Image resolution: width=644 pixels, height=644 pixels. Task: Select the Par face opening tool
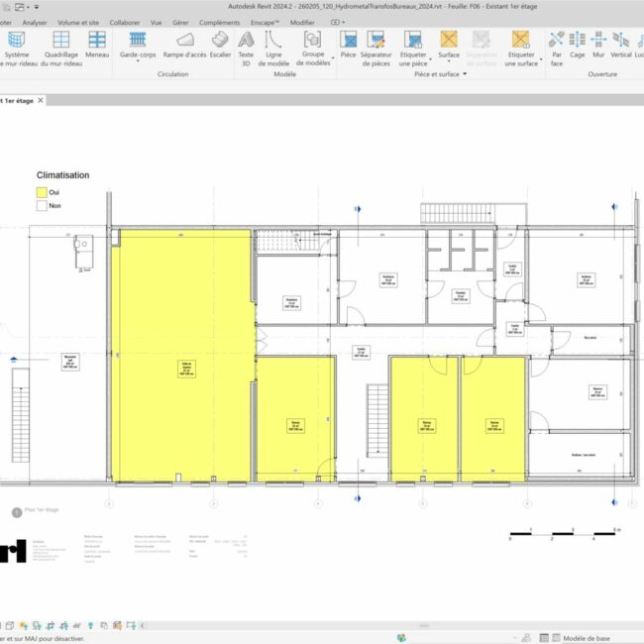click(x=557, y=49)
